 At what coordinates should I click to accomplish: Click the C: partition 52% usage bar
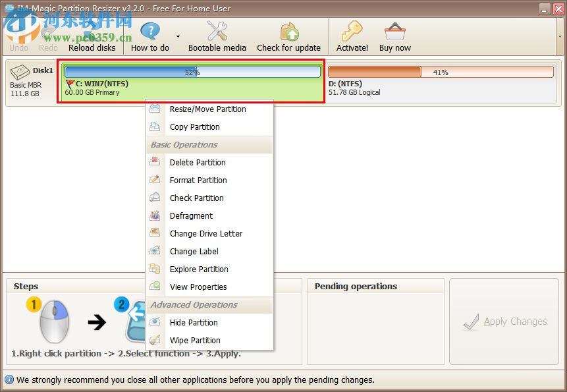tap(192, 72)
